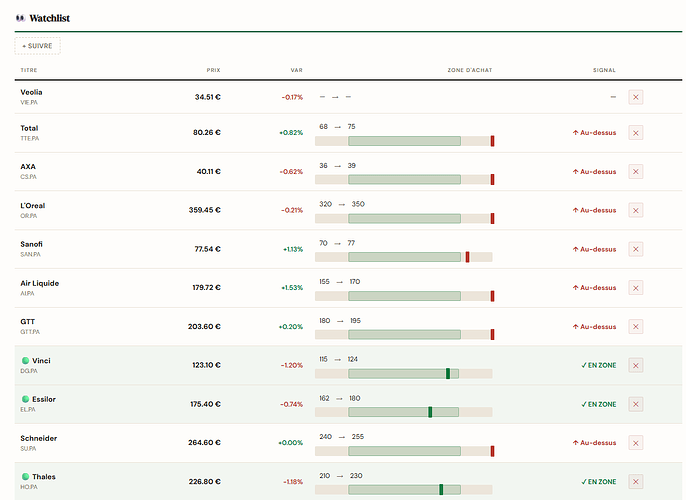Click the EN ZONE signal for Essilor
The width and height of the screenshot is (686, 500).
(598, 404)
